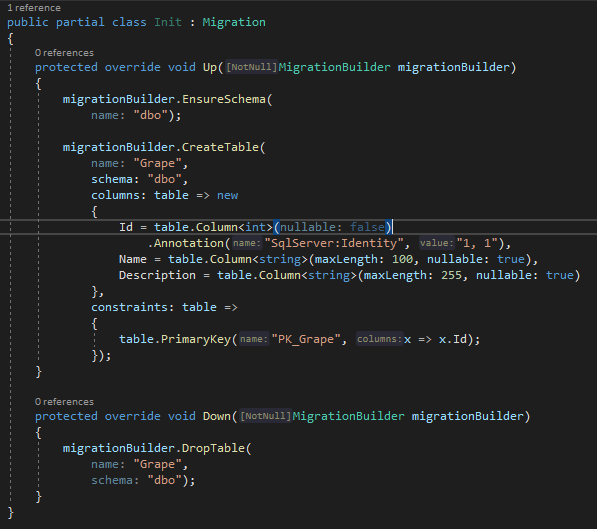The image size is (597, 529).
Task: Select the Up method name
Action: tap(210, 67)
